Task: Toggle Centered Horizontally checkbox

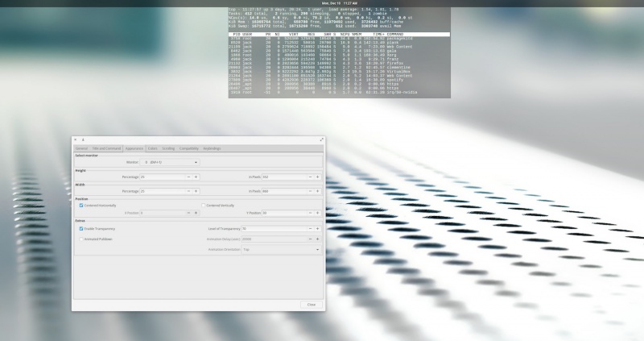Action: coord(80,206)
